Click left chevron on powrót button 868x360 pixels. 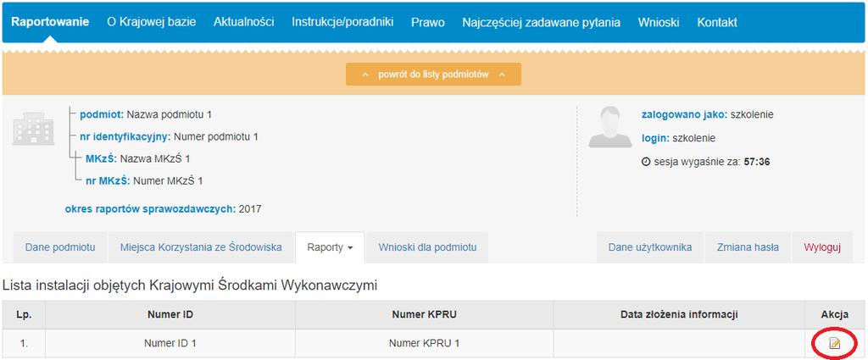coord(366,75)
